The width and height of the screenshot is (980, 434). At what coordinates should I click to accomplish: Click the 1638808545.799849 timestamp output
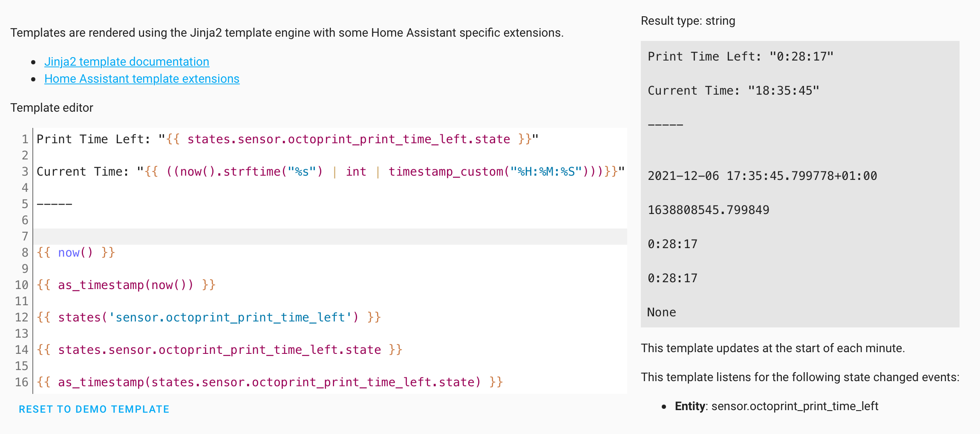[708, 209]
